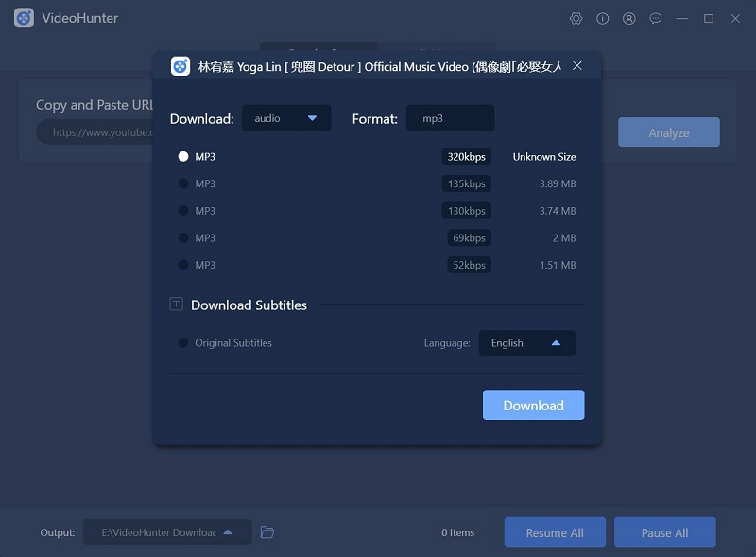This screenshot has height=557, width=756.
Task: Maximize the VideoHunter window
Action: pyautogui.click(x=708, y=18)
